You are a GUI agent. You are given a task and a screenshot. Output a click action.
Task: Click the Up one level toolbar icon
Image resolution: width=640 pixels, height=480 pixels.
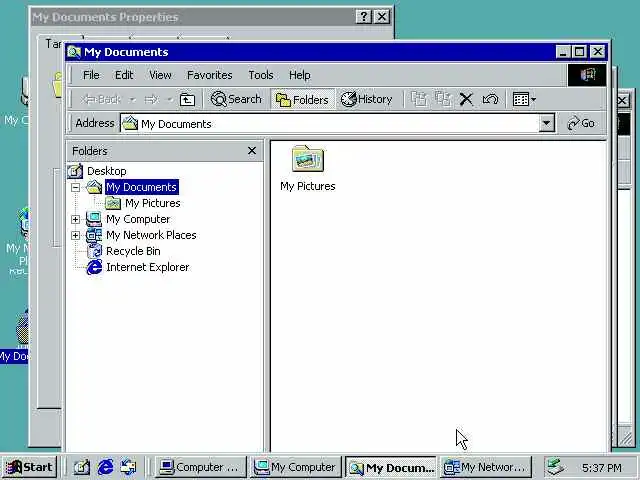click(187, 100)
